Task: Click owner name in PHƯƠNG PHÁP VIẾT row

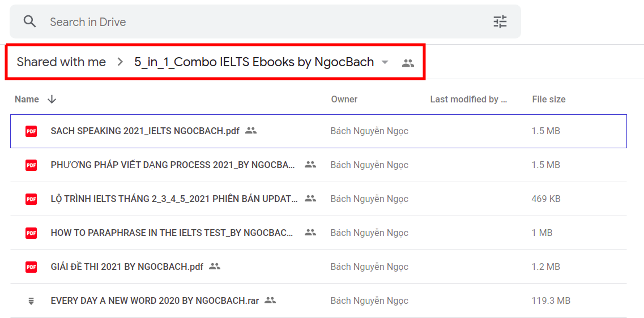Action: (x=369, y=165)
